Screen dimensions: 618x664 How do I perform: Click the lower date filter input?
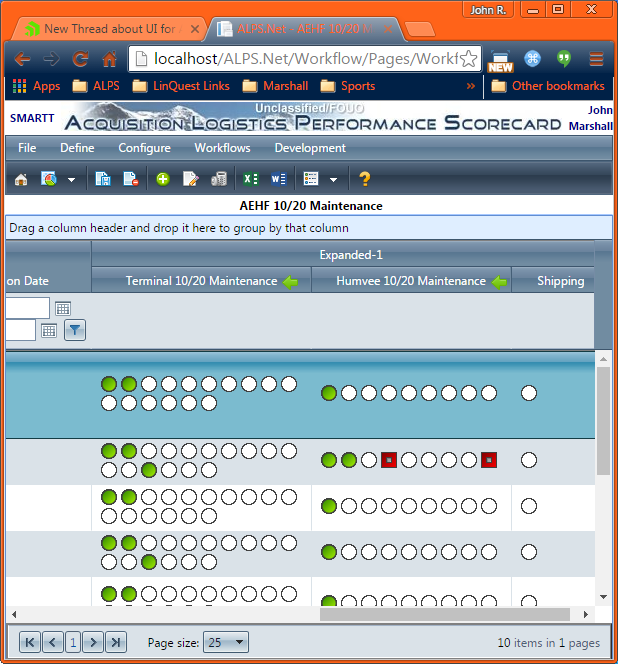(21, 330)
